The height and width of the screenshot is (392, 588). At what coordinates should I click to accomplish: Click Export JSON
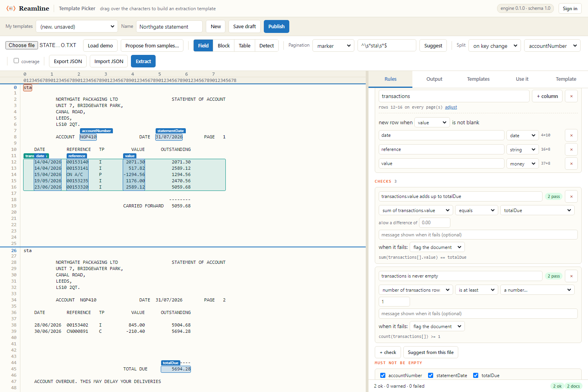(x=68, y=61)
